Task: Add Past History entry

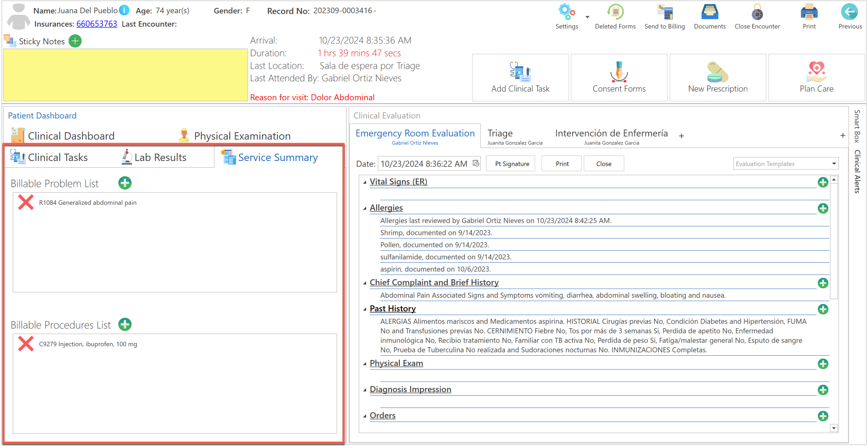Action: point(823,309)
